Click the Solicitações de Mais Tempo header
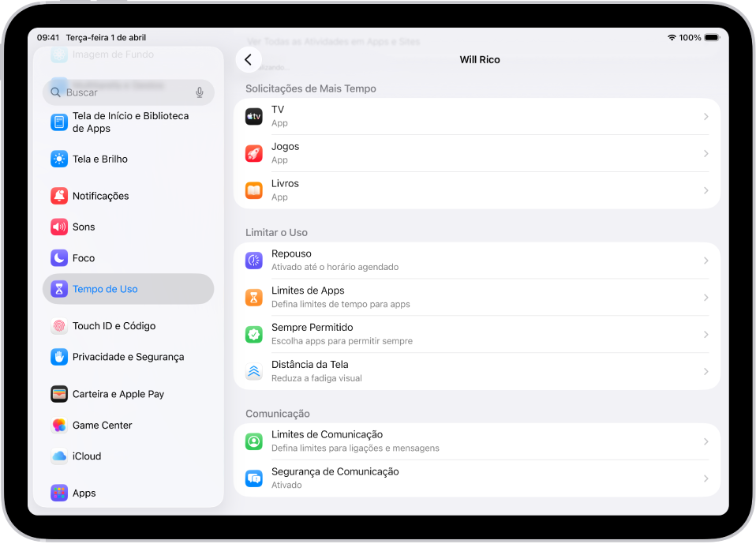The height and width of the screenshot is (544, 756). [x=311, y=88]
